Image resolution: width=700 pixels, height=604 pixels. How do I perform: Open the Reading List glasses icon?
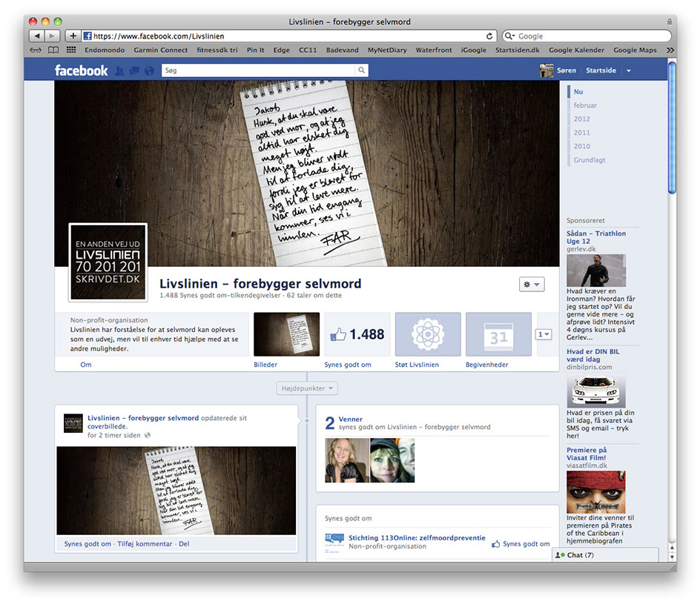36,50
